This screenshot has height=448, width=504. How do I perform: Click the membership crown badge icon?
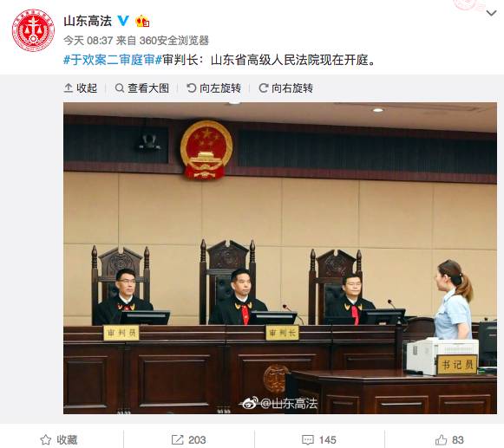click(142, 21)
